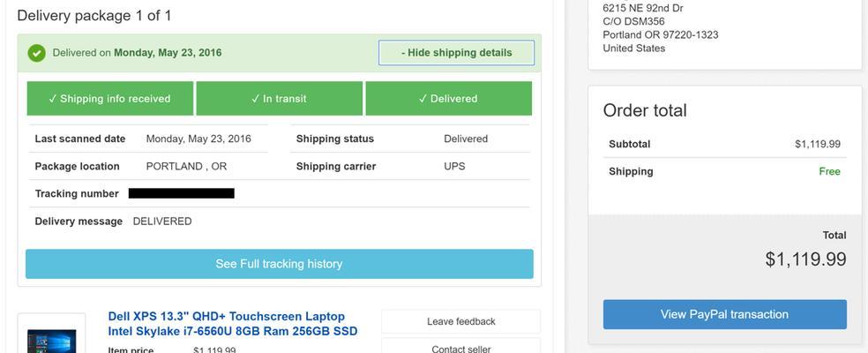Open See Full tracking history
The height and width of the screenshot is (353, 868).
point(280,264)
